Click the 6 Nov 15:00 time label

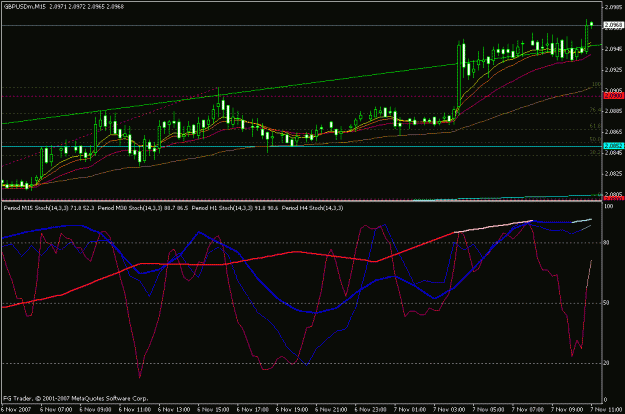click(x=213, y=410)
